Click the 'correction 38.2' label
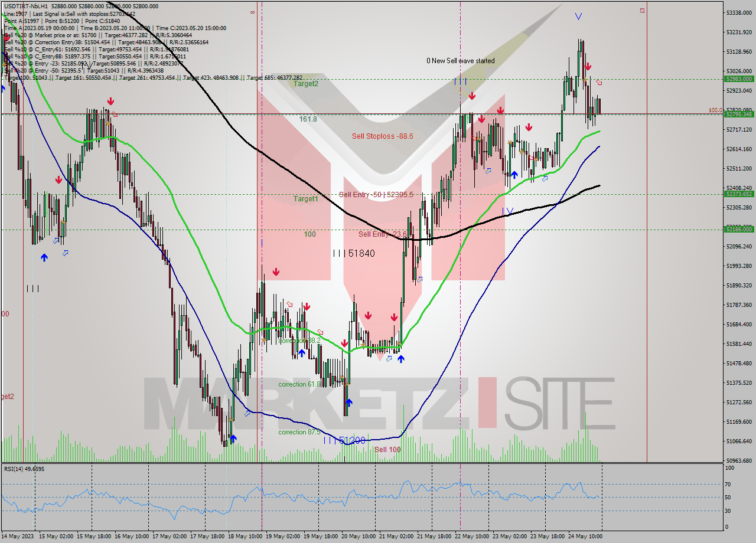 [299, 341]
